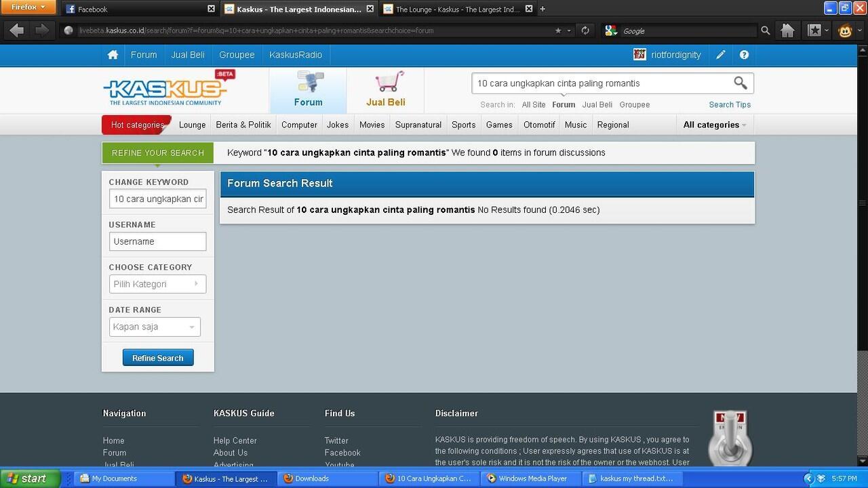Go to Kaskus home via house icon
868x488 pixels.
pos(113,55)
